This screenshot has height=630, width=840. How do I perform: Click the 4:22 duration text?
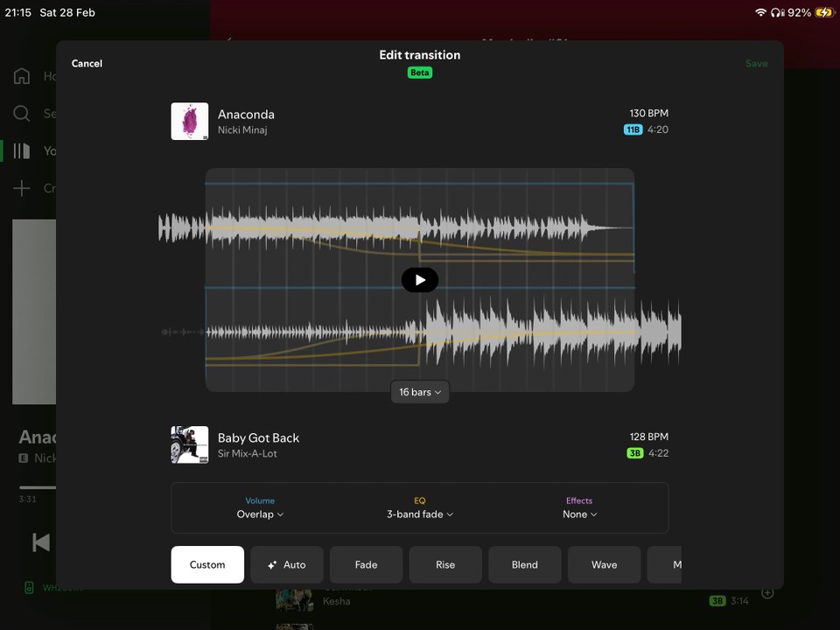(658, 453)
